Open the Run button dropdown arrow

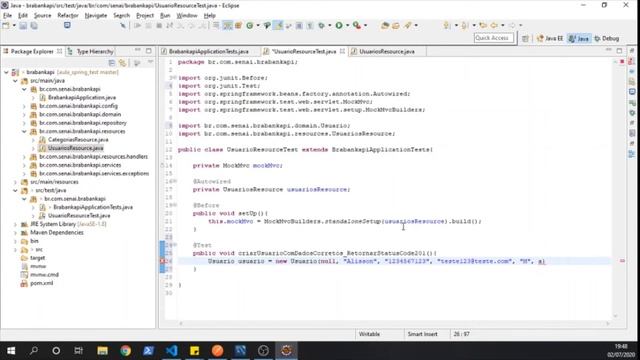[347, 25]
